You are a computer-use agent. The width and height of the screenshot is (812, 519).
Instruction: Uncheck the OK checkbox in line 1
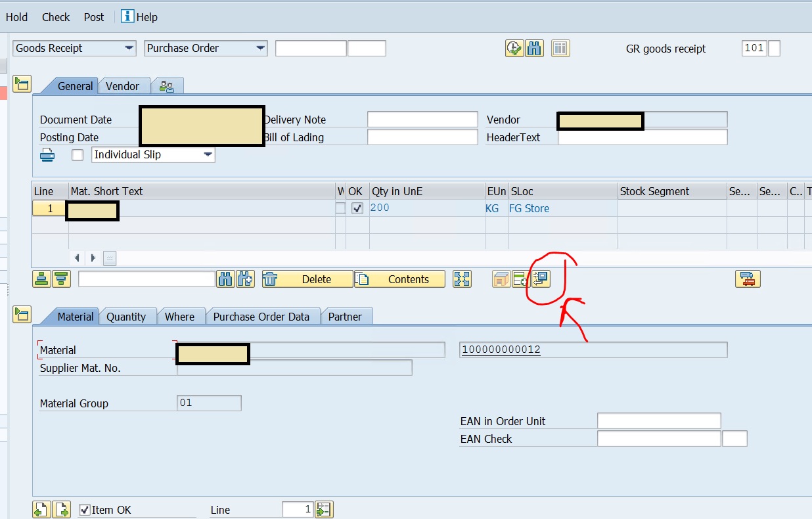(357, 208)
